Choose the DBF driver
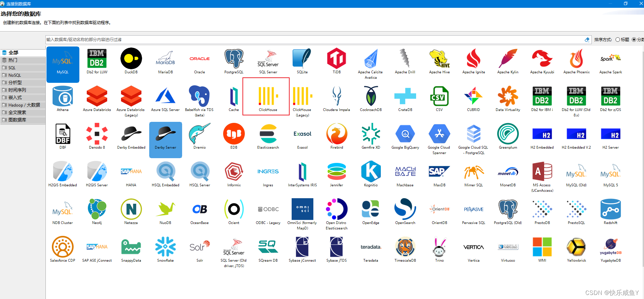 point(63,137)
